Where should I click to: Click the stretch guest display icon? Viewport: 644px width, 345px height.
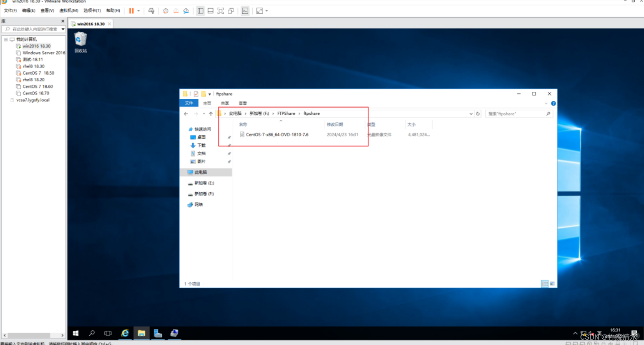point(259,11)
